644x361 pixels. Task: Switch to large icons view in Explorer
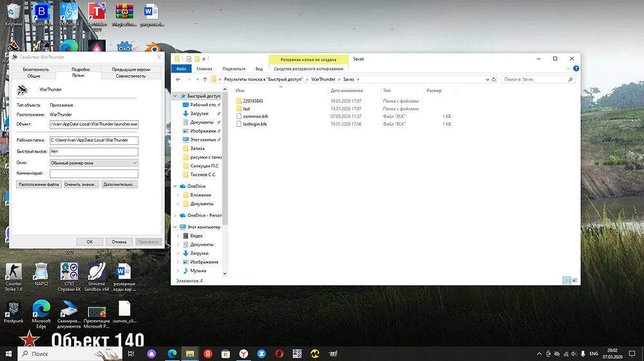click(x=576, y=281)
